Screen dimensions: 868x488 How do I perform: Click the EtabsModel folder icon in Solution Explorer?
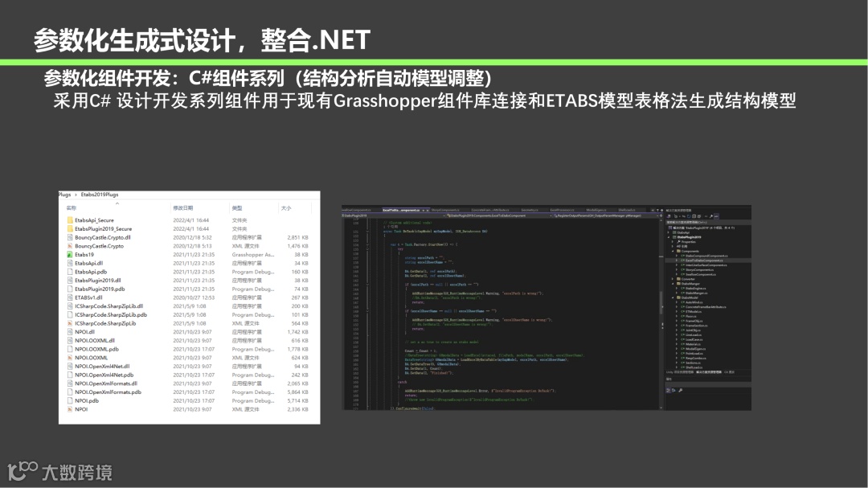(x=678, y=297)
